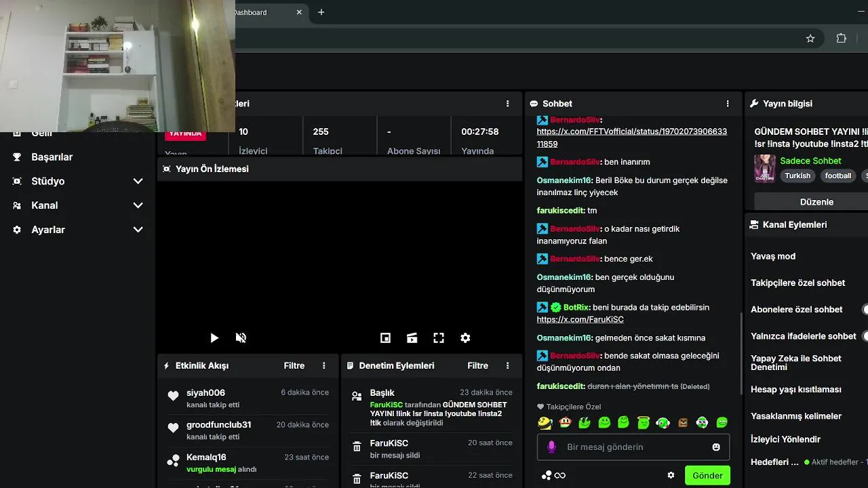Click the channel points bubbles icon
This screenshot has height=488, width=868.
pos(546,475)
